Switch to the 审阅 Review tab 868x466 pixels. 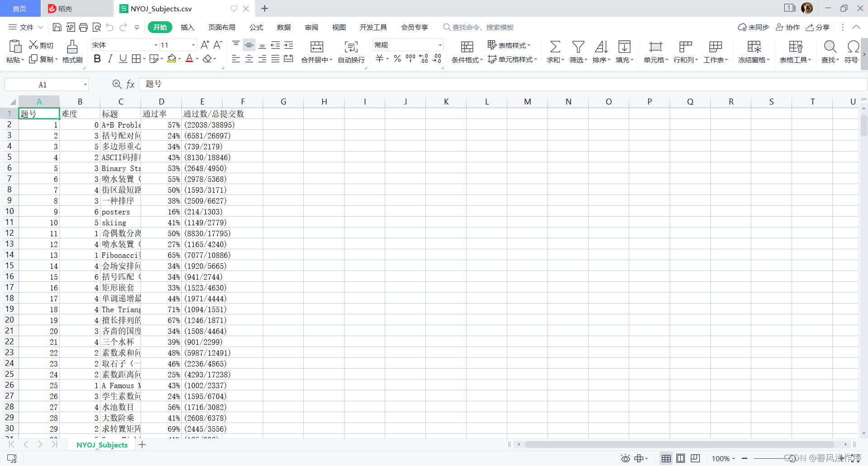pyautogui.click(x=311, y=27)
